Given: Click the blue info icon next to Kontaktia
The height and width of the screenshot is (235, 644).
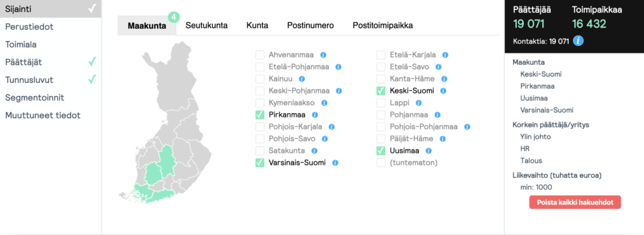Looking at the screenshot, I should tap(579, 41).
